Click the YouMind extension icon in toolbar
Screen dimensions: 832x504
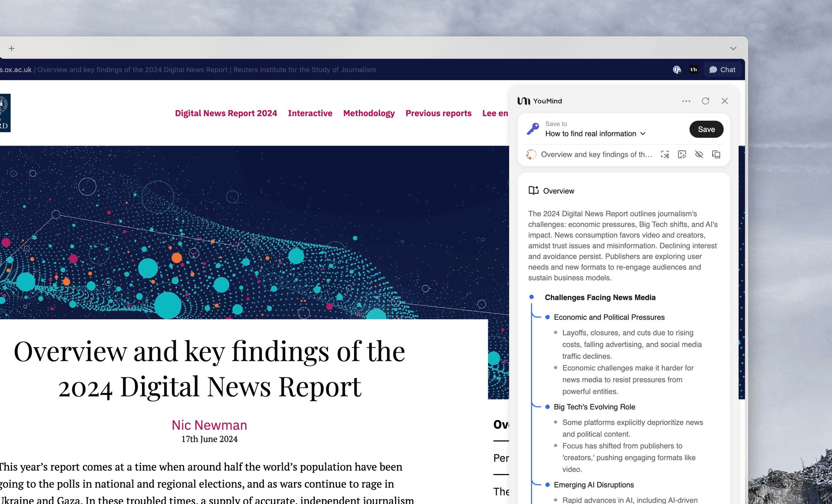694,70
